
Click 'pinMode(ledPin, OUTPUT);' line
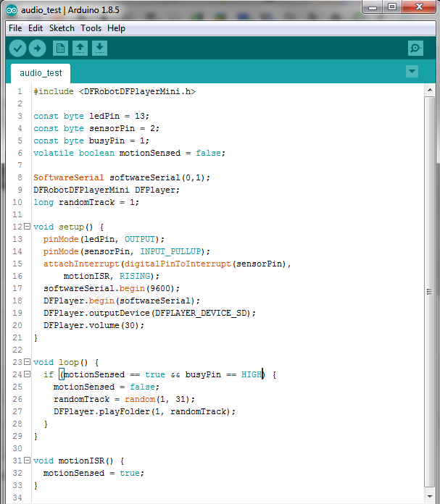click(x=104, y=239)
